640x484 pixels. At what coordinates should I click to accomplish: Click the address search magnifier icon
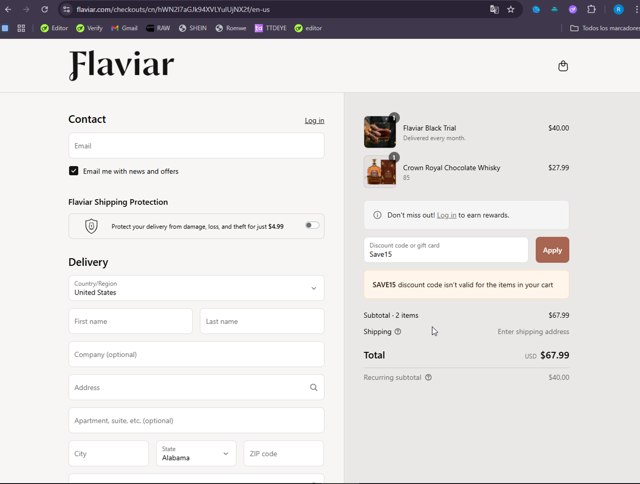(313, 387)
